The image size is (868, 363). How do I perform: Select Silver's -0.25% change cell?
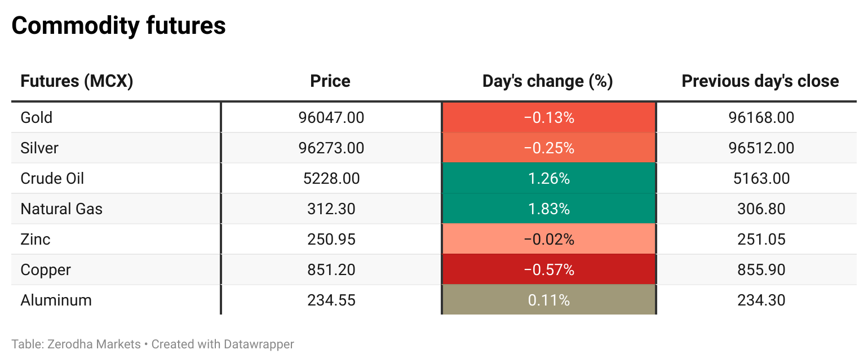[548, 148]
